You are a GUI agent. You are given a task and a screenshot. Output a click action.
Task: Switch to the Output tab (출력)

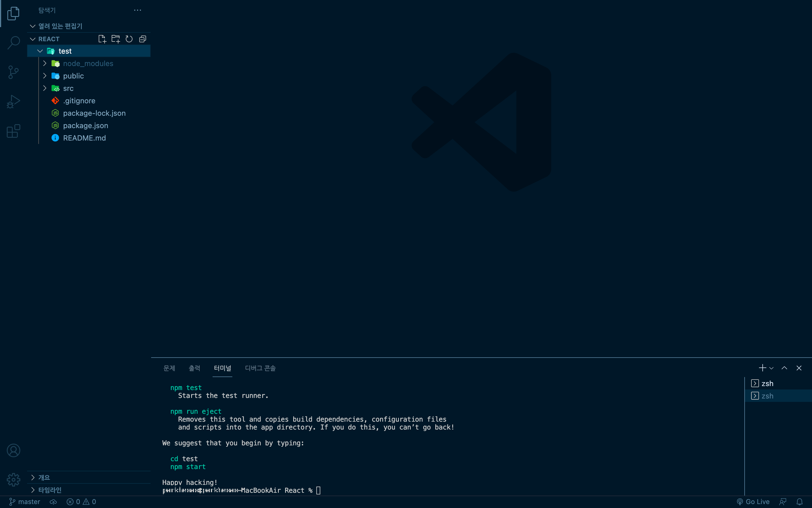[x=194, y=368]
